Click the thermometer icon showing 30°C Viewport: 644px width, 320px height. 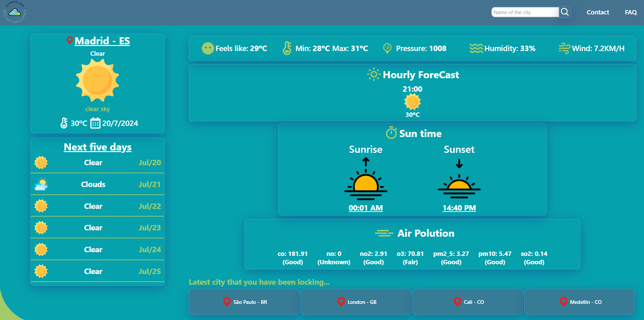[x=64, y=123]
